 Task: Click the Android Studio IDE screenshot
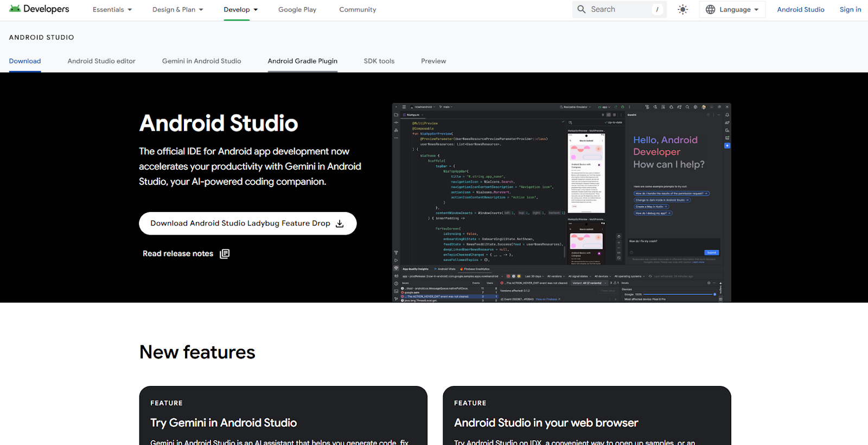point(561,202)
